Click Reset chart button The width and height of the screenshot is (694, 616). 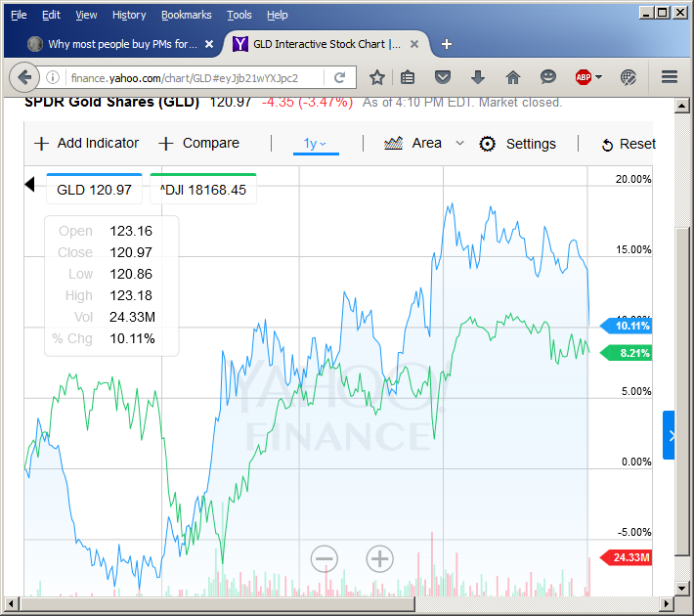click(629, 144)
